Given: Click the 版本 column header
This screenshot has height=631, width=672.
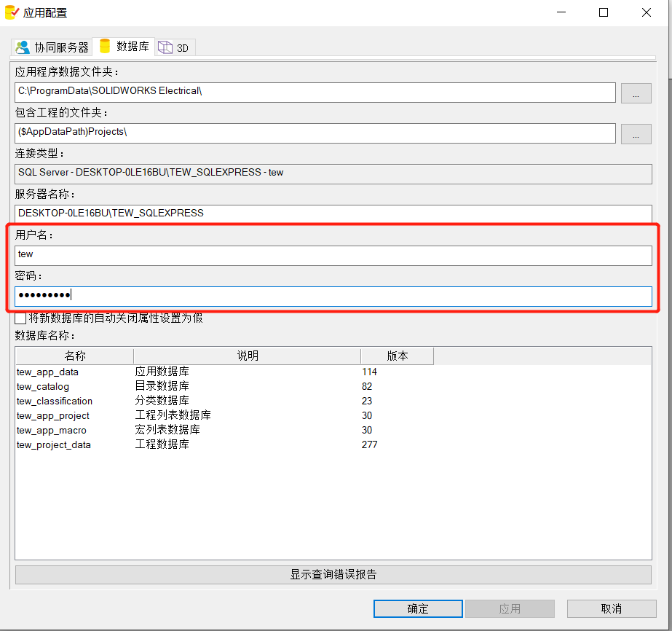Looking at the screenshot, I should [398, 356].
